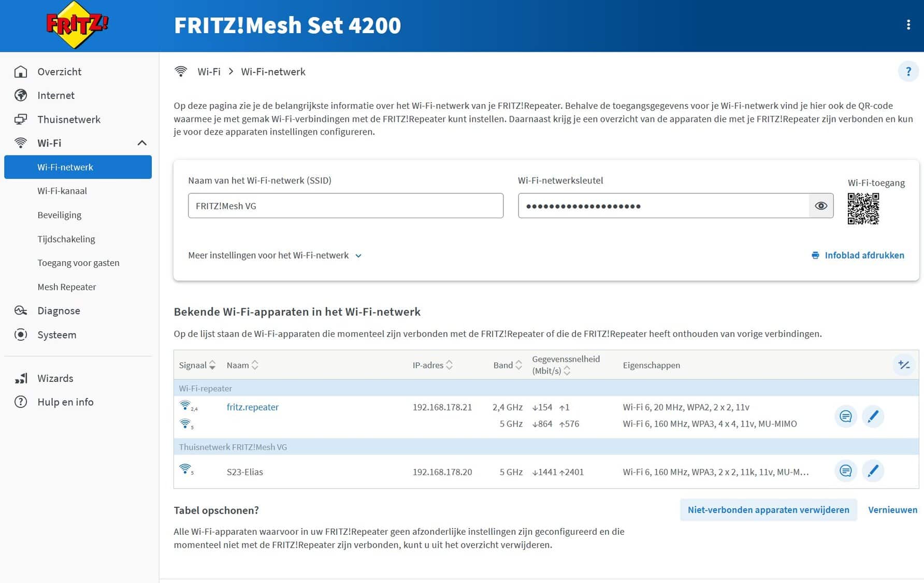Collapse the Wi-Fi sidebar section
924x583 pixels.
pyautogui.click(x=142, y=143)
